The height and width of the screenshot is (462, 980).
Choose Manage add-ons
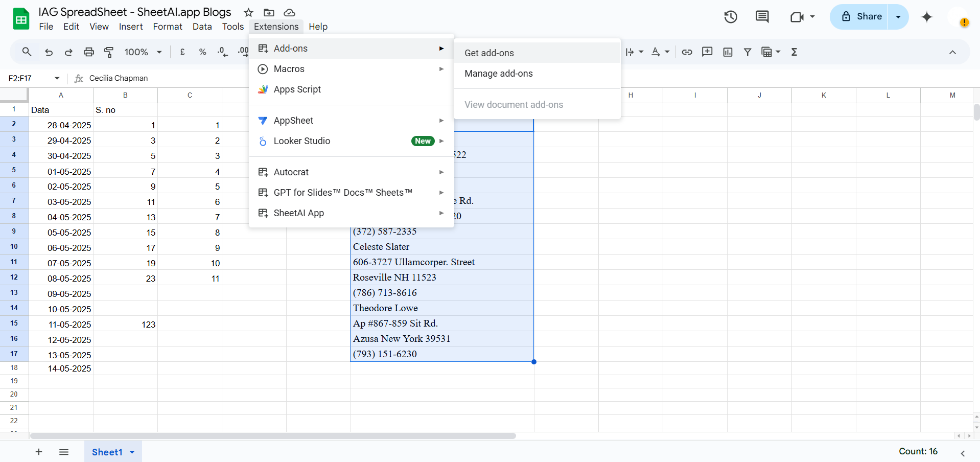537,74
